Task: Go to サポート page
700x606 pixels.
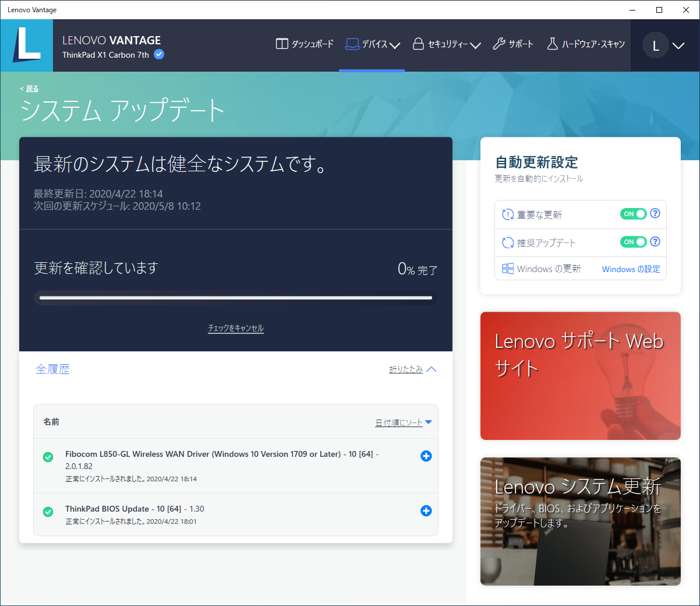Action: [512, 44]
